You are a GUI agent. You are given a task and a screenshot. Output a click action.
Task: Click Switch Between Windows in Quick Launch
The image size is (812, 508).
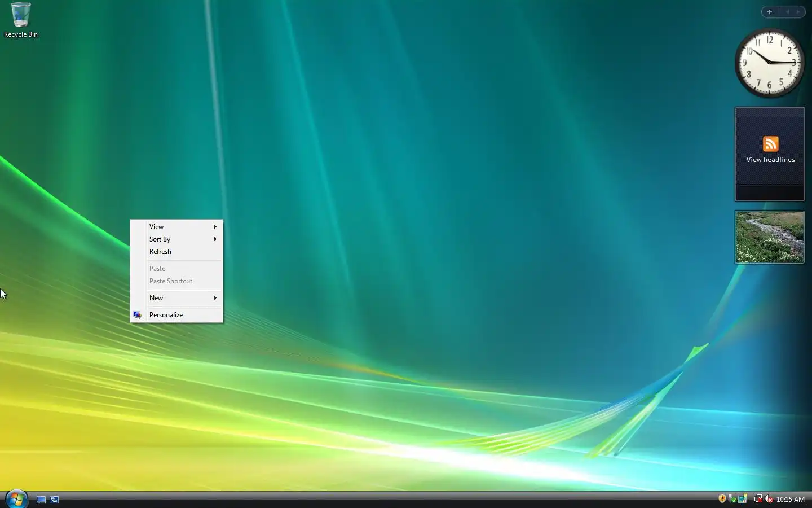coord(54,500)
